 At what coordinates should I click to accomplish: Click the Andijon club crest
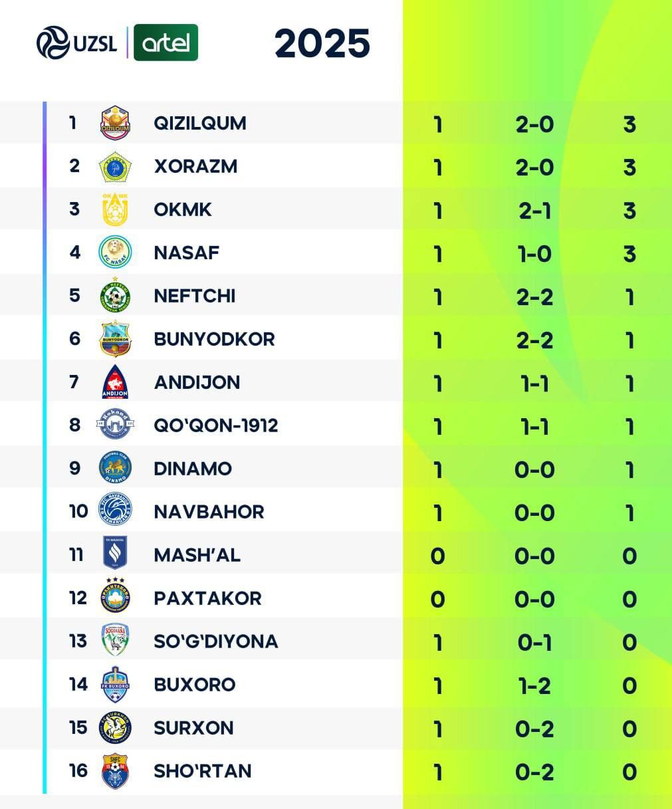(x=115, y=382)
